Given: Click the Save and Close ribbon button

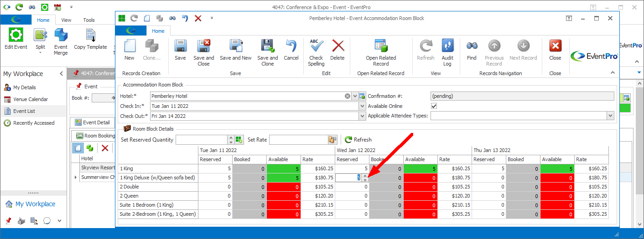Looking at the screenshot, I should pos(203,53).
